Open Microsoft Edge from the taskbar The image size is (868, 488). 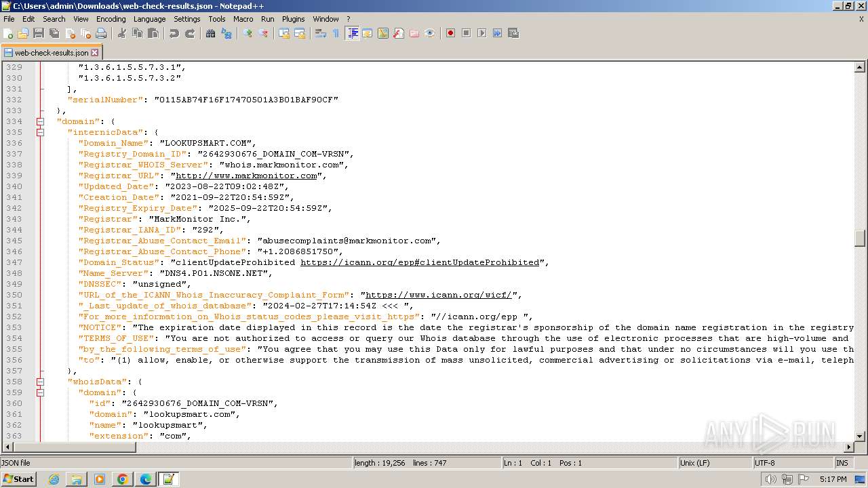[x=145, y=479]
